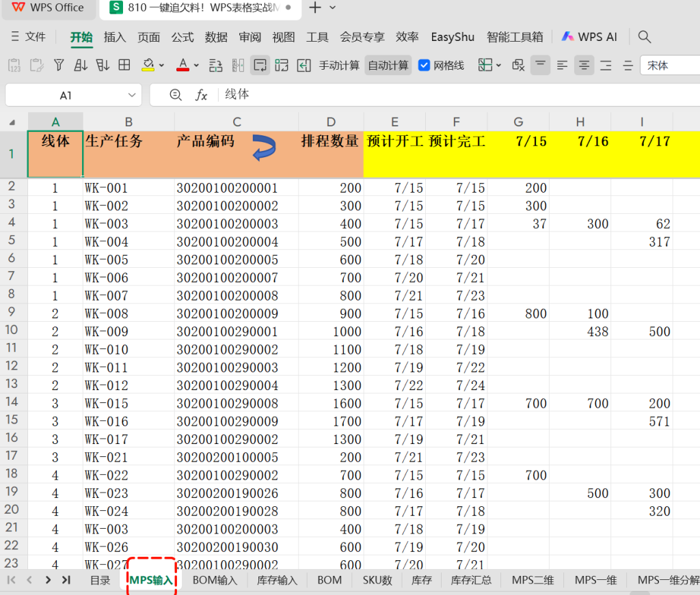Viewport: 700px width, 595px height.
Task: Click the justify alignment icon
Action: pos(628,66)
